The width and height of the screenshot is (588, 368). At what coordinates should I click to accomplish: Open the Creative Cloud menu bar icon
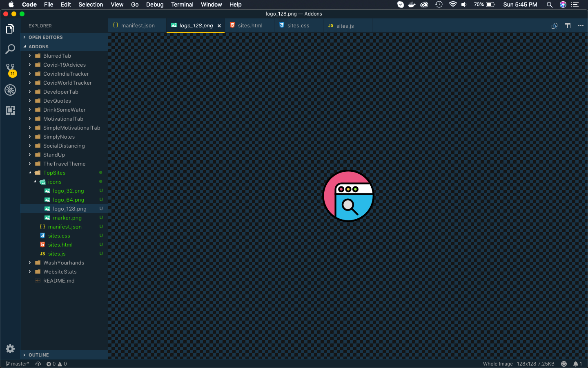[x=424, y=4]
